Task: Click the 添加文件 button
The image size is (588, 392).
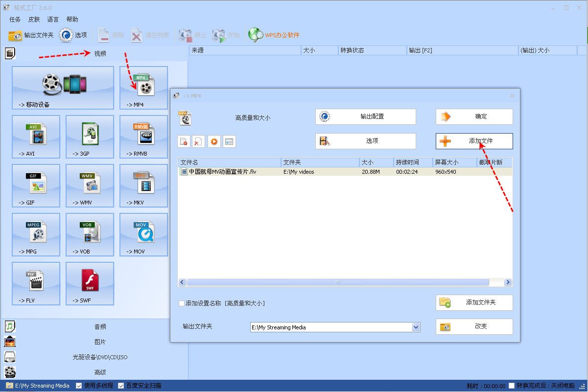Action: click(474, 141)
